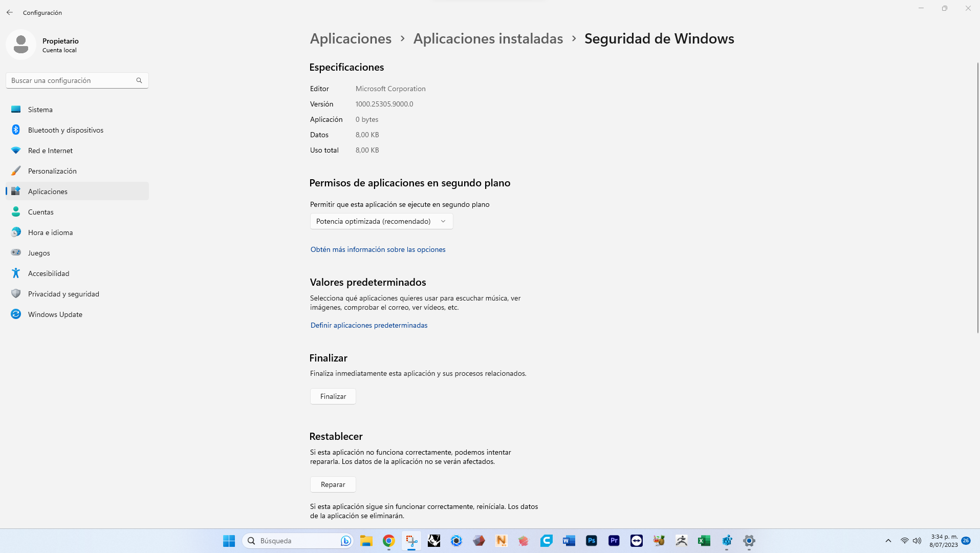Open Adobe Premiere Pro from taskbar
The image size is (980, 553).
tap(614, 541)
